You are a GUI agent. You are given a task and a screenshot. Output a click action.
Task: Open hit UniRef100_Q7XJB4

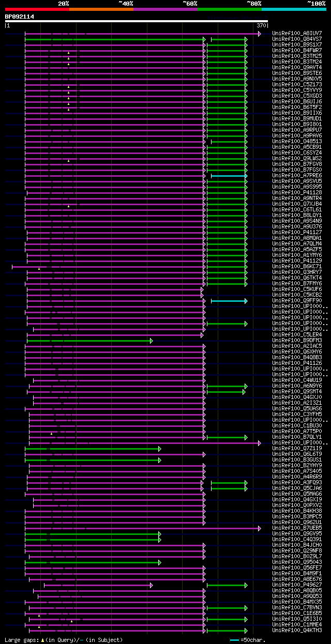pos(297,204)
